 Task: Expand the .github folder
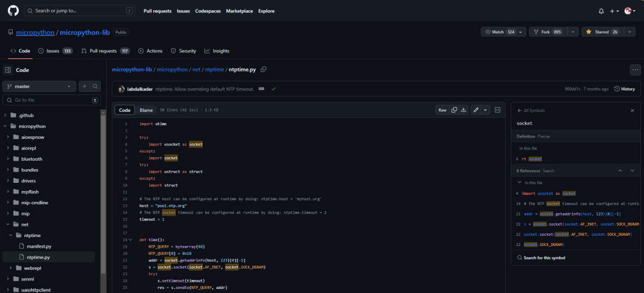6,115
